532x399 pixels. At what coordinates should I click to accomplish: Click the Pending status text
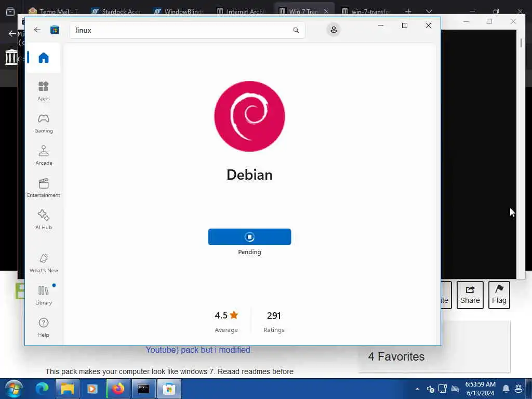coord(249,252)
